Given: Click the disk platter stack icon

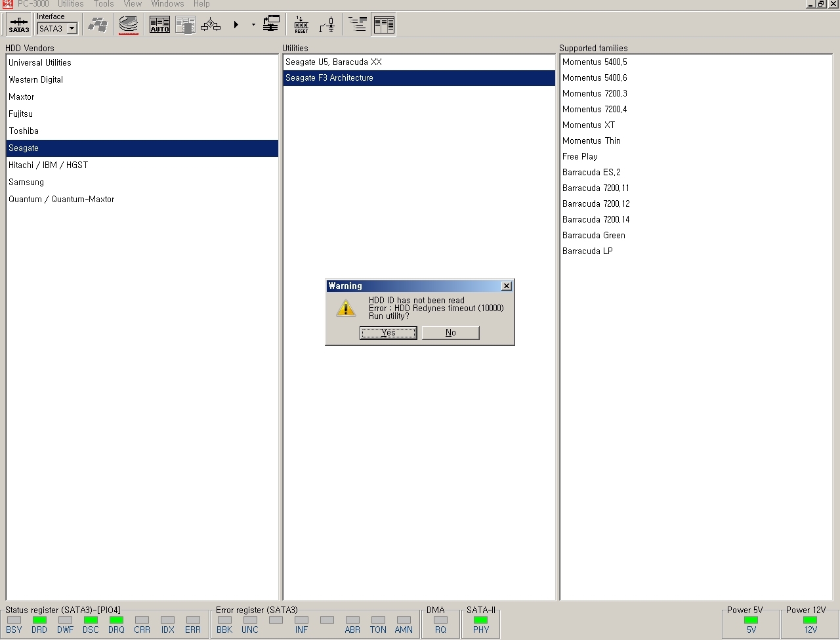Looking at the screenshot, I should 129,25.
